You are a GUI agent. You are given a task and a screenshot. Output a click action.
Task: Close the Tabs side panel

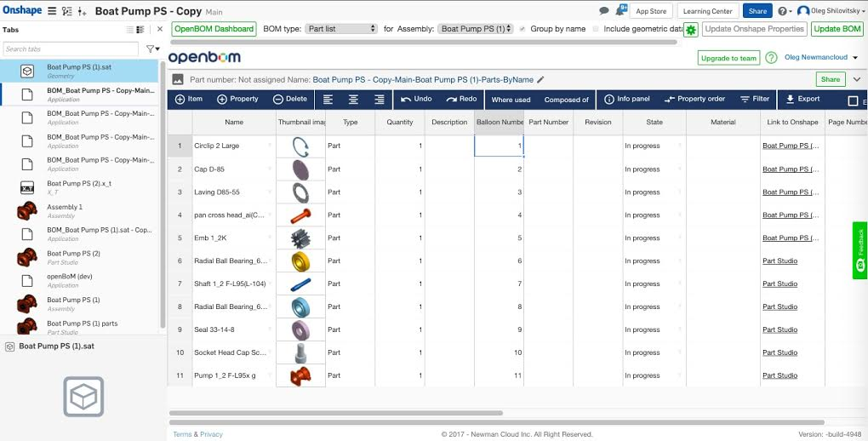(160, 29)
